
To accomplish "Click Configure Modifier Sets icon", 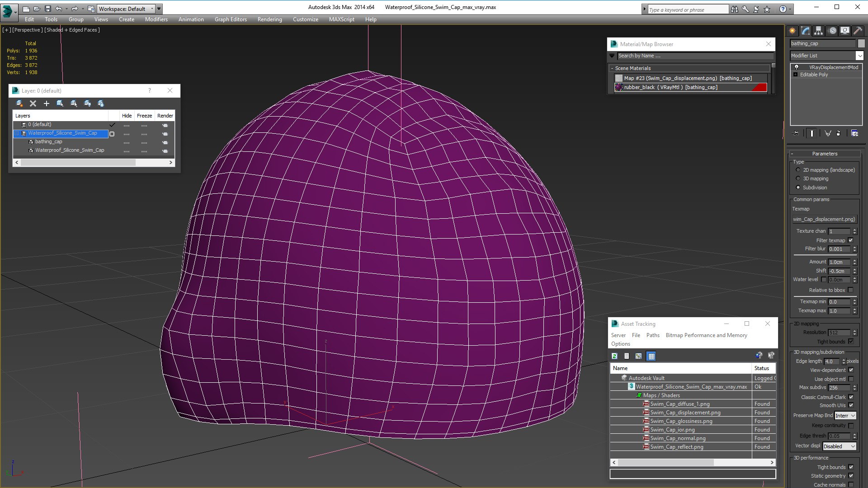I will (x=854, y=133).
